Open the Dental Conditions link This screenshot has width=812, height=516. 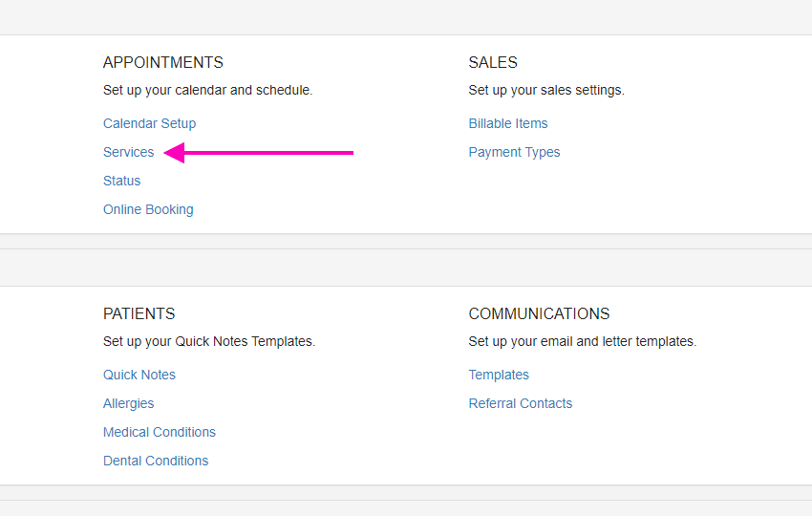point(156,461)
